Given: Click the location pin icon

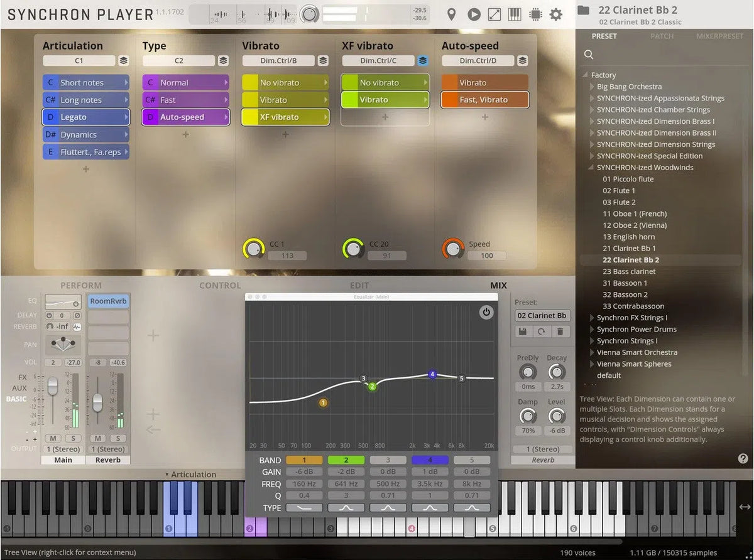Looking at the screenshot, I should [451, 14].
